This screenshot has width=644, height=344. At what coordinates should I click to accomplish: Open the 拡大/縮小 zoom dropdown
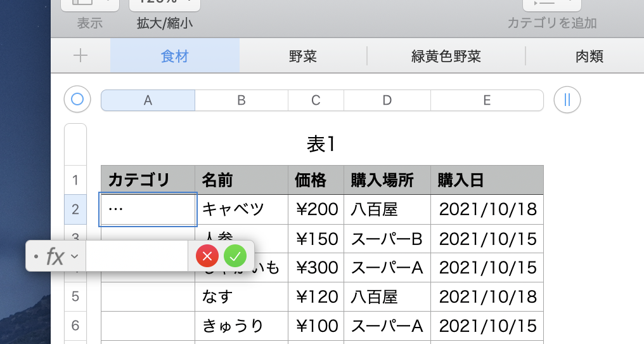(165, 3)
